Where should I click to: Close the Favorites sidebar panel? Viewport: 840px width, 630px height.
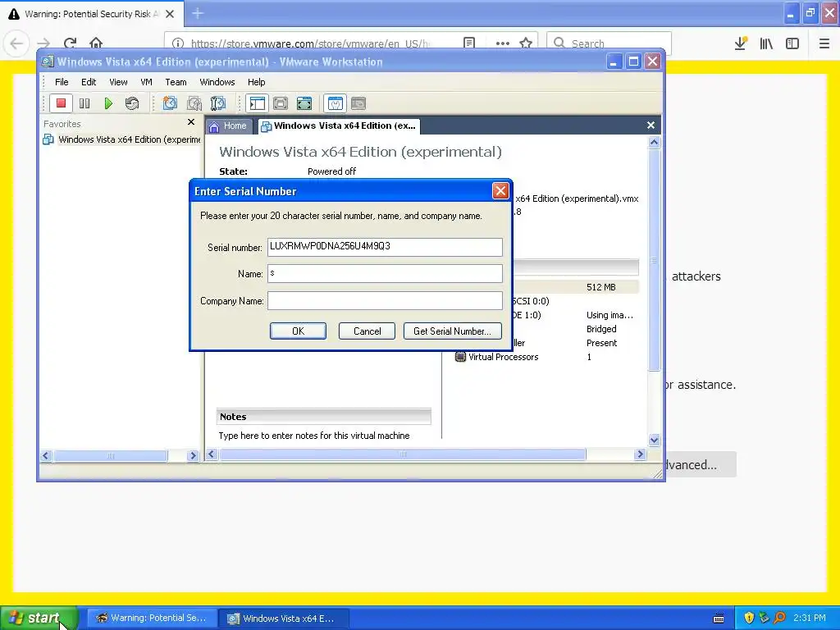coord(191,123)
